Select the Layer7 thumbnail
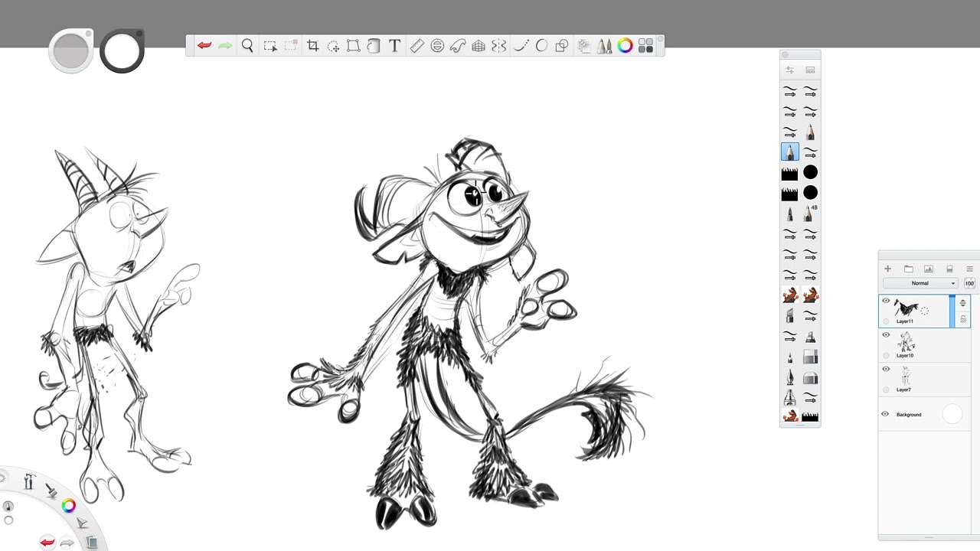Viewport: 980px width, 551px height. (906, 375)
